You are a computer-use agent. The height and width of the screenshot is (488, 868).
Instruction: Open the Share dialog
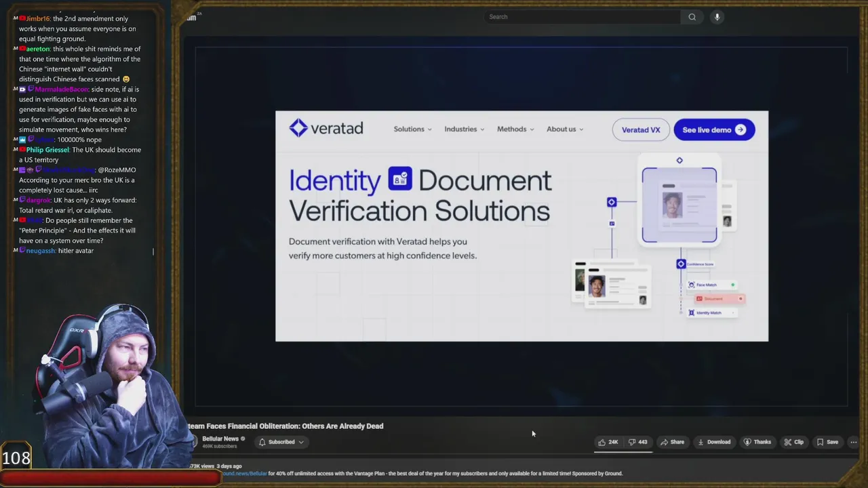673,442
